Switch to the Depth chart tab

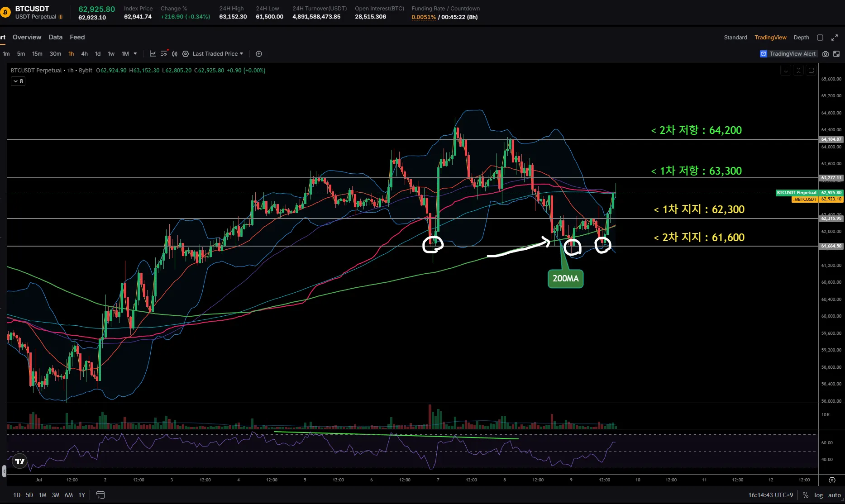801,38
